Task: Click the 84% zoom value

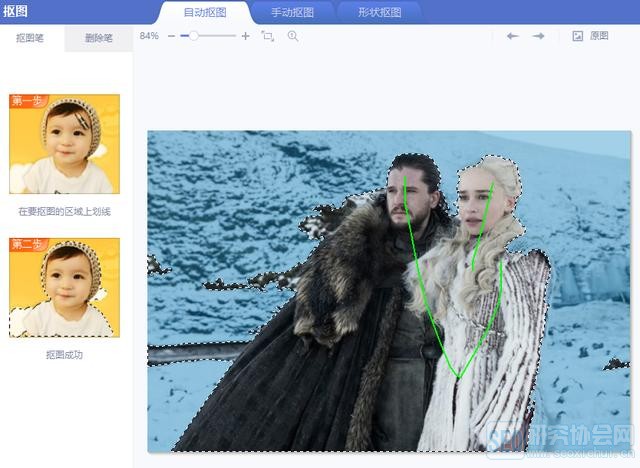Action: (149, 36)
